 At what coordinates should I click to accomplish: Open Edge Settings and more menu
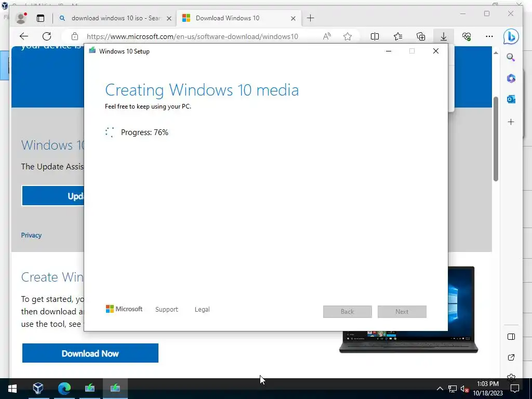pos(489,36)
